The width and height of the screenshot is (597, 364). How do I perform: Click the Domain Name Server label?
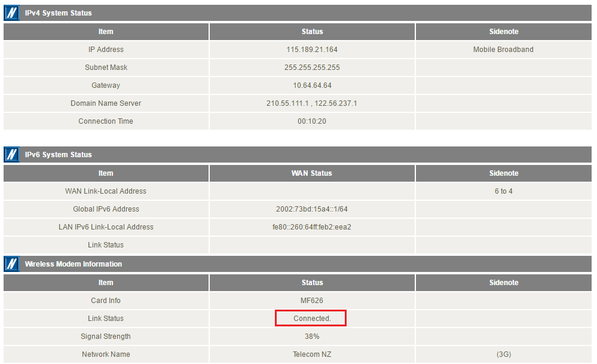106,103
